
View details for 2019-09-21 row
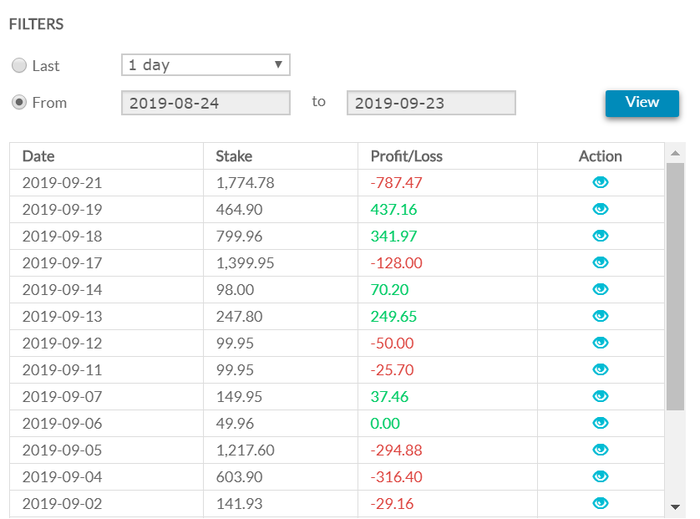pos(600,182)
